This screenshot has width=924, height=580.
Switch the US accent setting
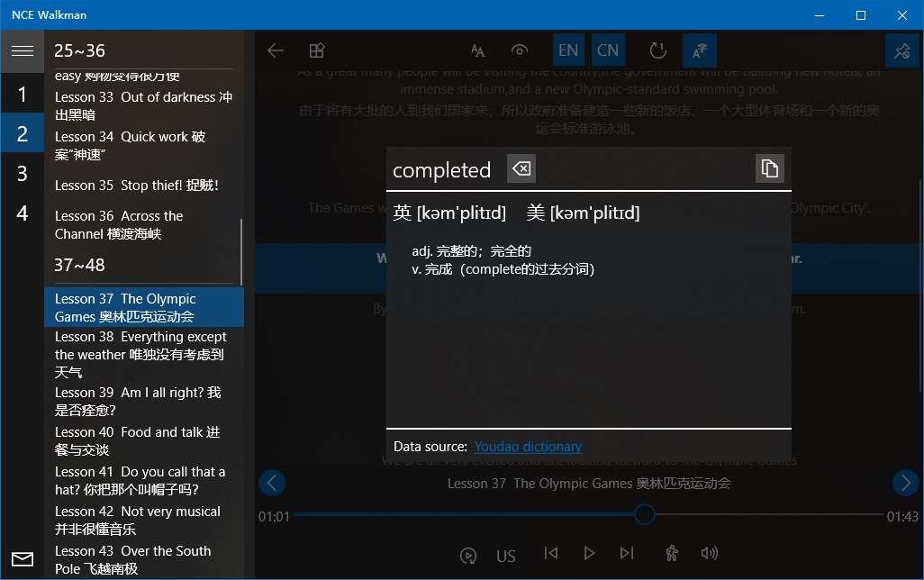[x=505, y=556]
